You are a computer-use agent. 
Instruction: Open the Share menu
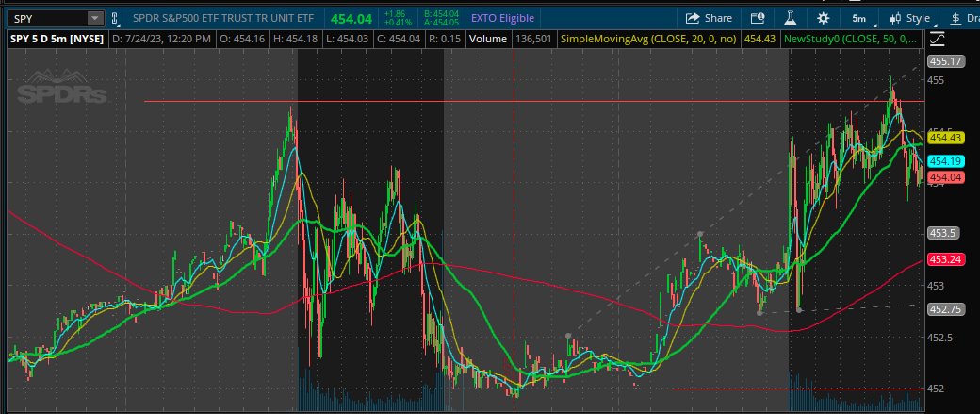click(x=709, y=19)
